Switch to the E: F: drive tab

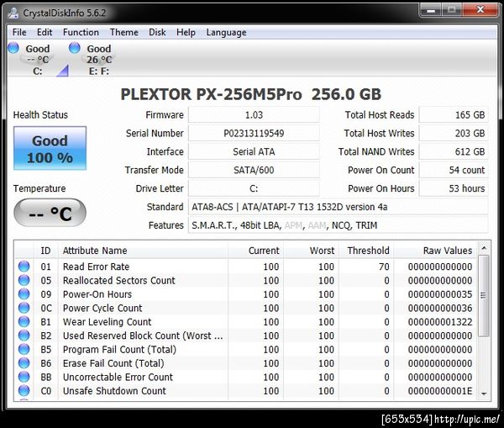point(98,60)
